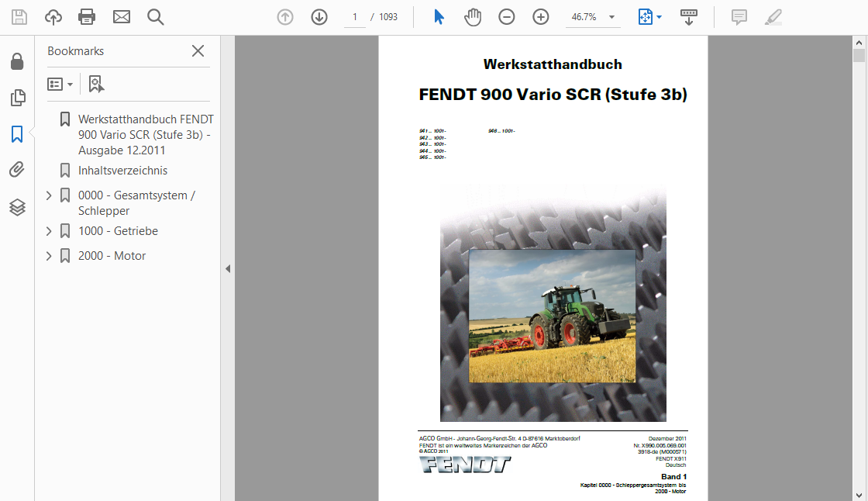868x501 pixels.
Task: Click the Band 1 text
Action: tap(673, 477)
